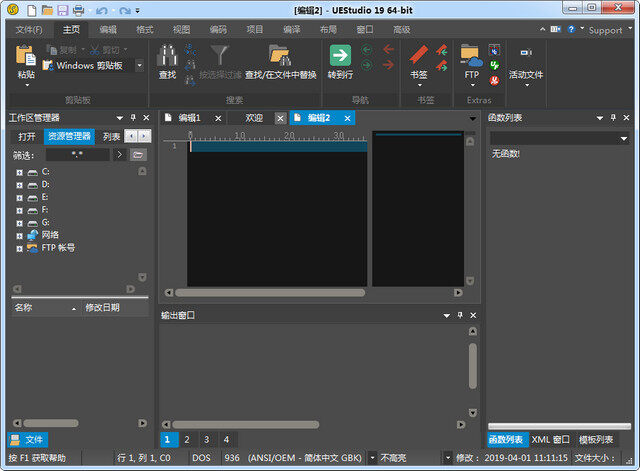Image resolution: width=640 pixels, height=471 pixels.
Task: Click the Files tab at workspace bottom
Action: pyautogui.click(x=27, y=440)
